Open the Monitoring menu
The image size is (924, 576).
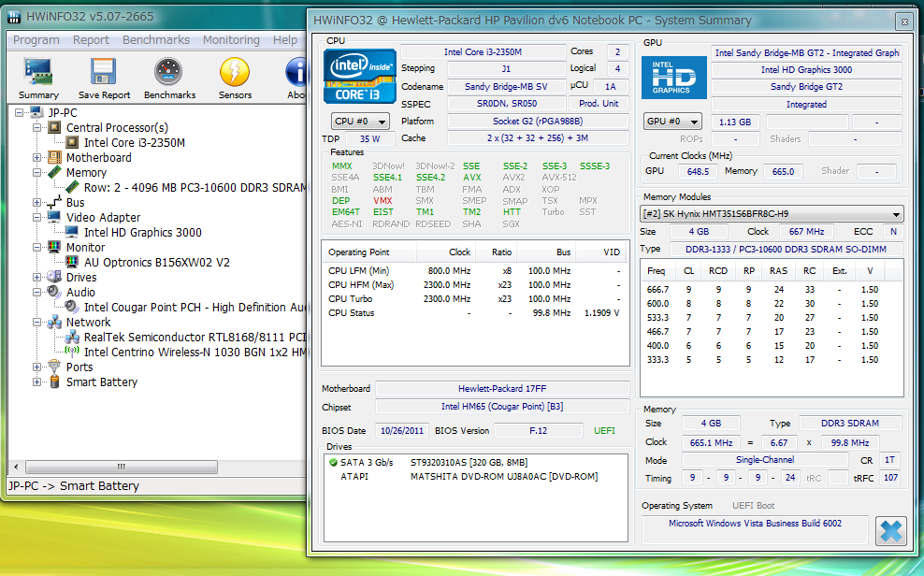pyautogui.click(x=231, y=40)
